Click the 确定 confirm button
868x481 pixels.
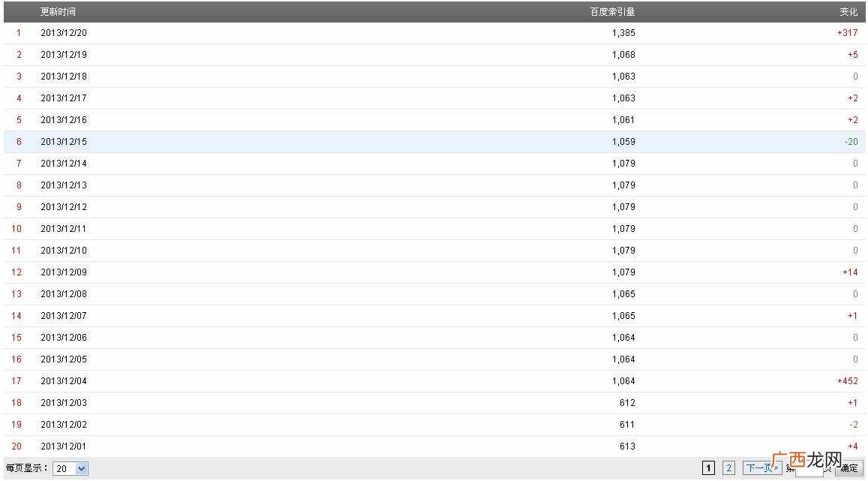[x=850, y=468]
